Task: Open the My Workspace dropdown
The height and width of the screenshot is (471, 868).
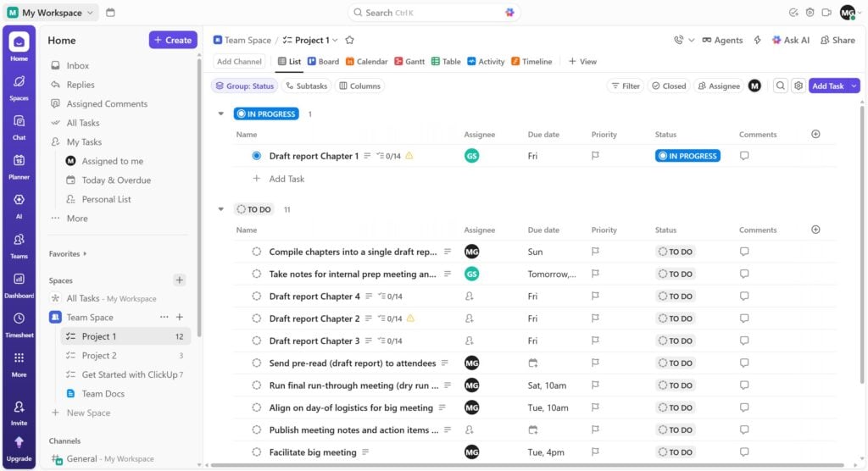Action: click(51, 12)
